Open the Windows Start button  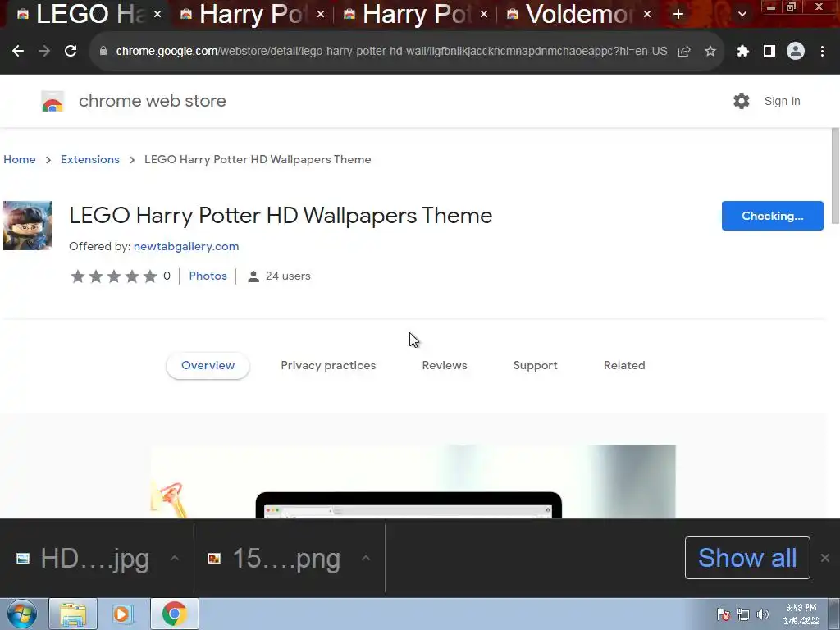pos(22,614)
